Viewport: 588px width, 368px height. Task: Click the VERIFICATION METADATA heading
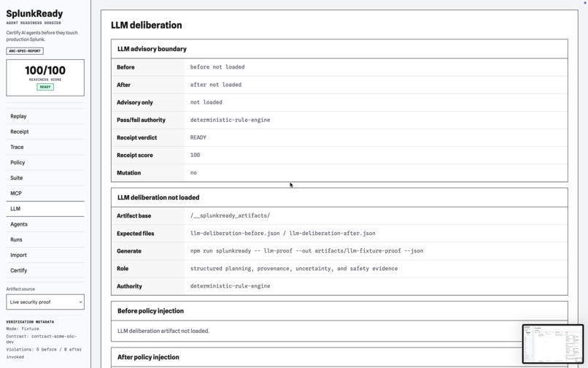pos(30,322)
